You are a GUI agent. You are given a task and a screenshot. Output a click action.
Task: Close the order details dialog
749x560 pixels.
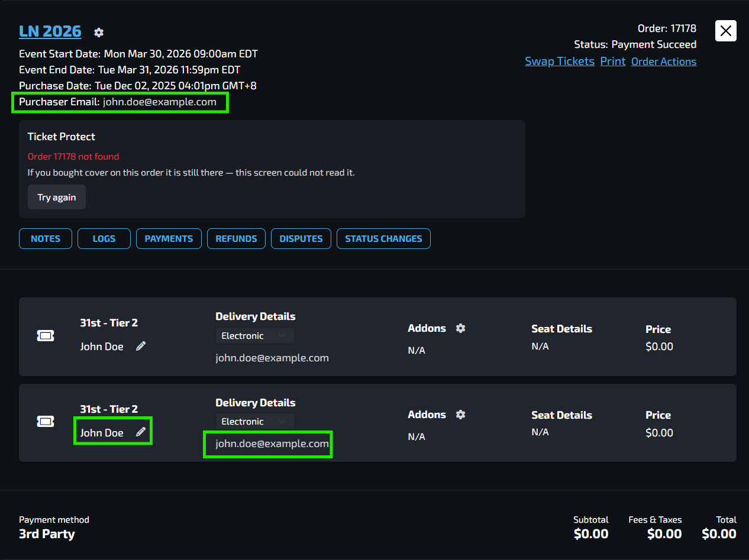726,31
